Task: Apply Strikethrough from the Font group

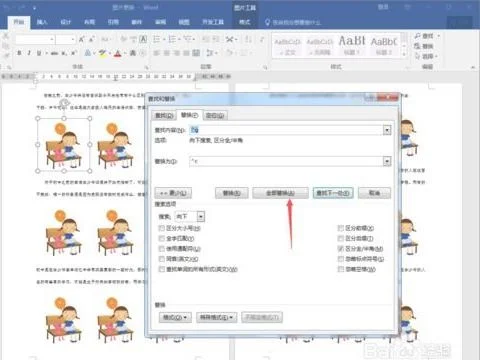Action: pos(54,53)
